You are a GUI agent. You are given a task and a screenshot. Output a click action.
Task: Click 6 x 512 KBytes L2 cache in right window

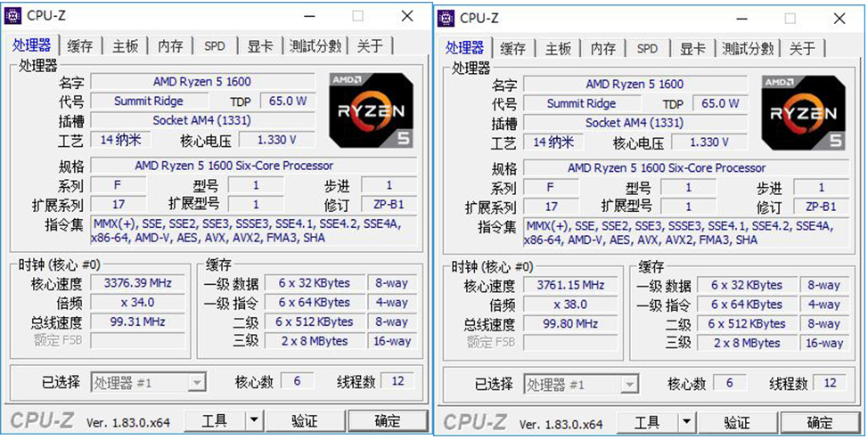pos(747,324)
